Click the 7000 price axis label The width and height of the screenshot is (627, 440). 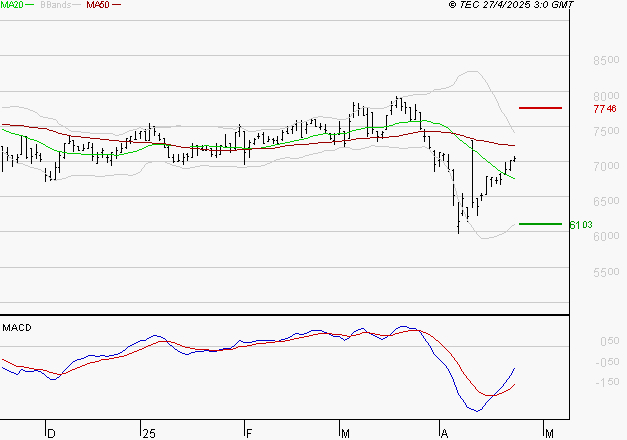[605, 167]
